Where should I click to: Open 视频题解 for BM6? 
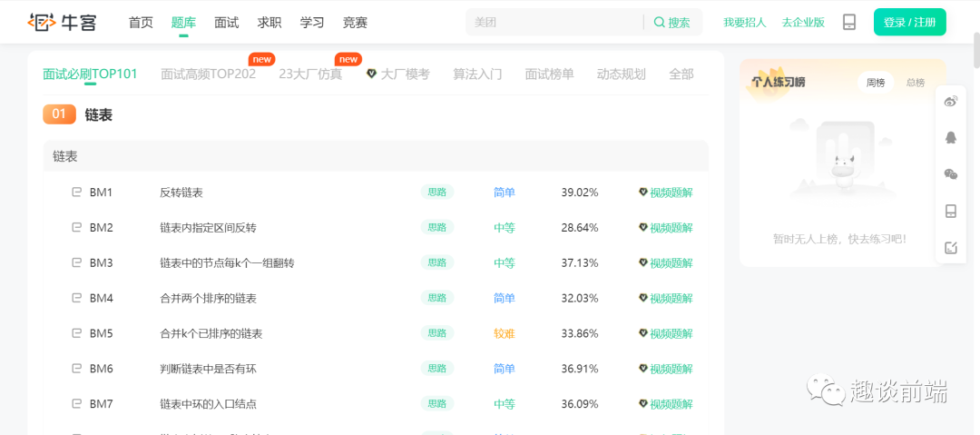[666, 369]
